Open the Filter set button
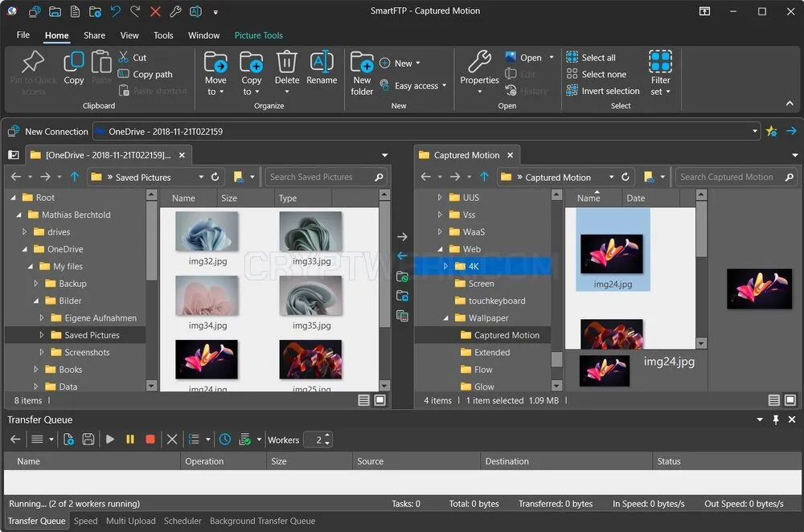804x532 pixels. [660, 73]
